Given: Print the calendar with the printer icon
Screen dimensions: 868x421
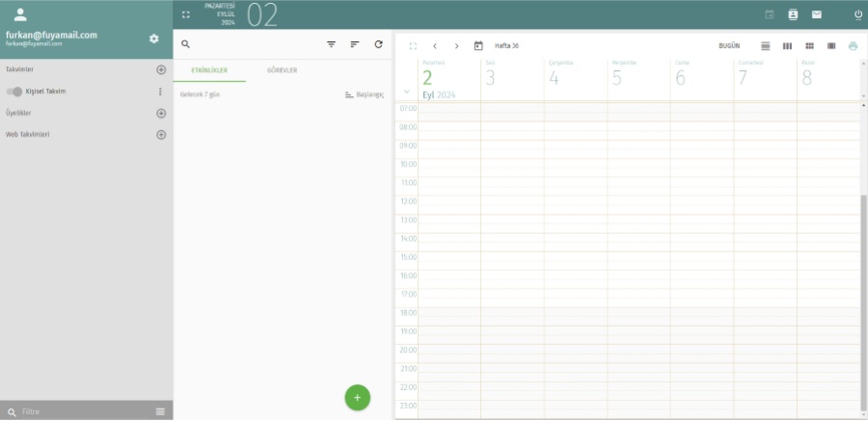Looking at the screenshot, I should pyautogui.click(x=853, y=46).
